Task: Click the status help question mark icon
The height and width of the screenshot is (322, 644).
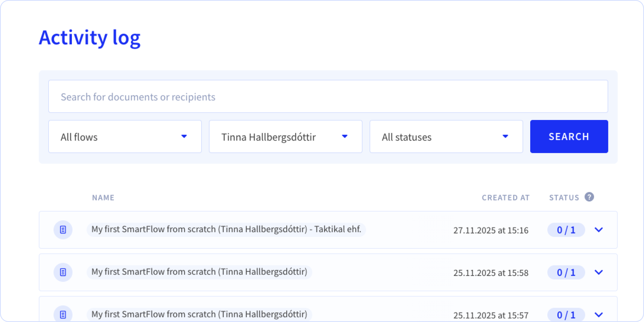Action: pyautogui.click(x=589, y=197)
